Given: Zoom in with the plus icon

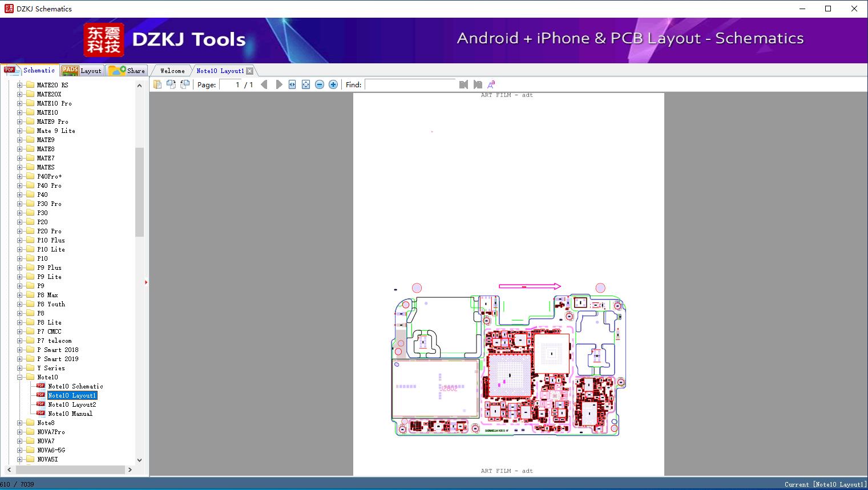Looking at the screenshot, I should (x=333, y=84).
